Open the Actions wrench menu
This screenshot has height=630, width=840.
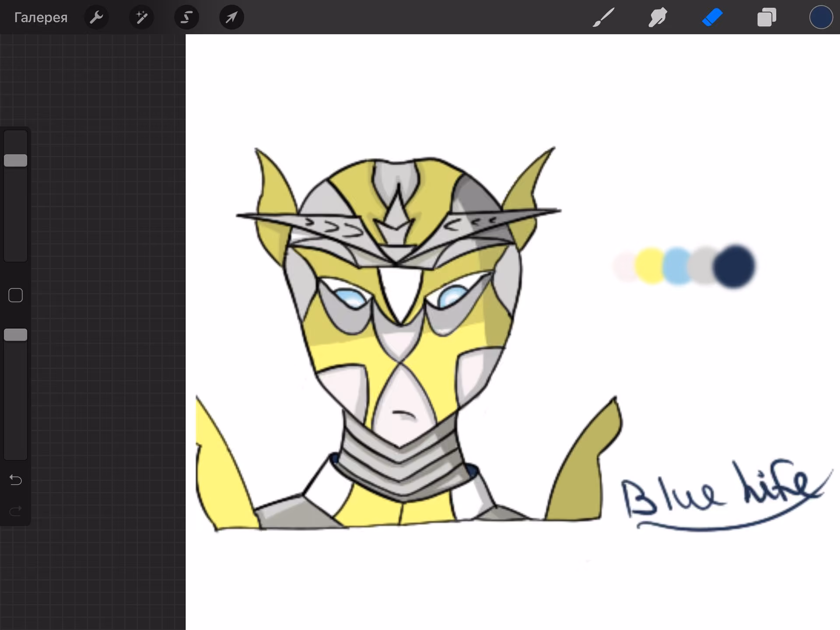pos(96,17)
